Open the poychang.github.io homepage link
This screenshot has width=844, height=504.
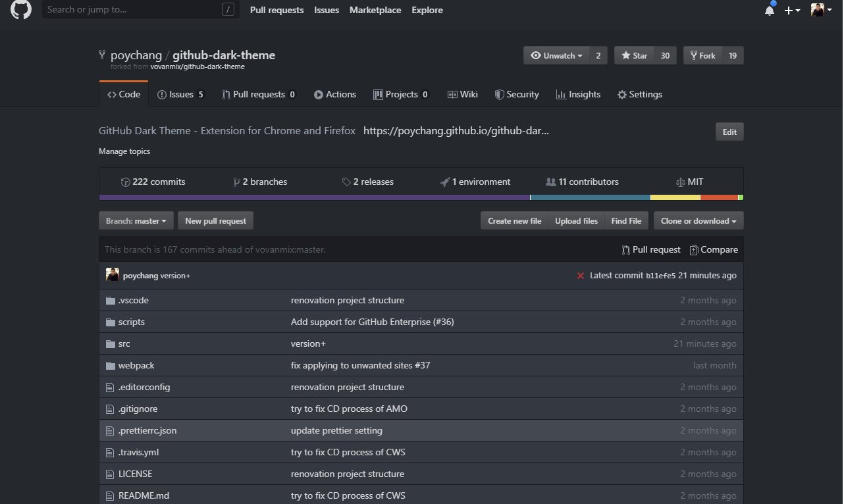click(x=456, y=130)
